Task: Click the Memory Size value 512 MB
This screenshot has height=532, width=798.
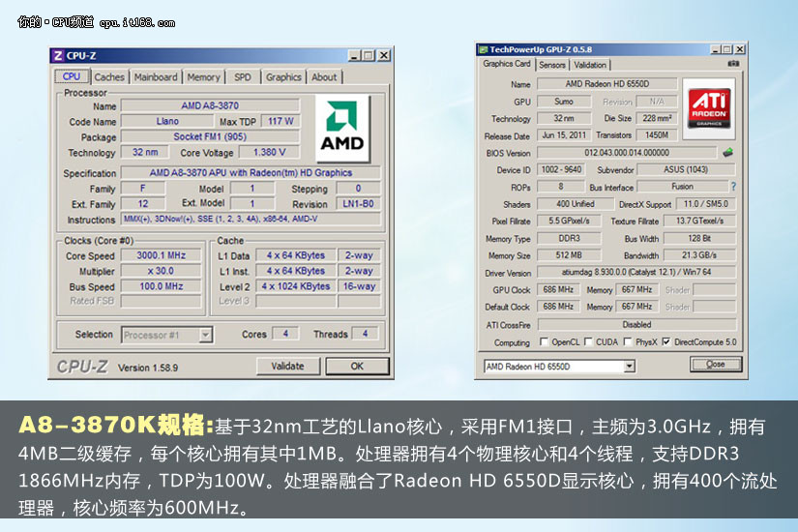Action: tap(569, 255)
